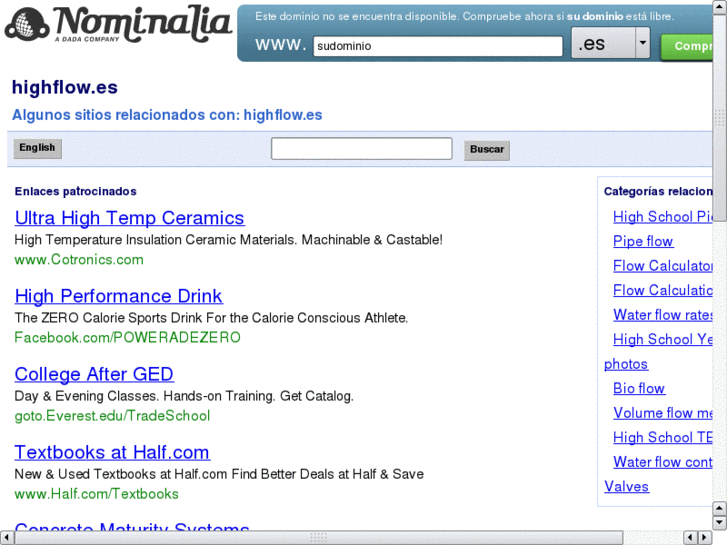Click the Buscar button
This screenshot has height=545, width=727.
coord(487,150)
